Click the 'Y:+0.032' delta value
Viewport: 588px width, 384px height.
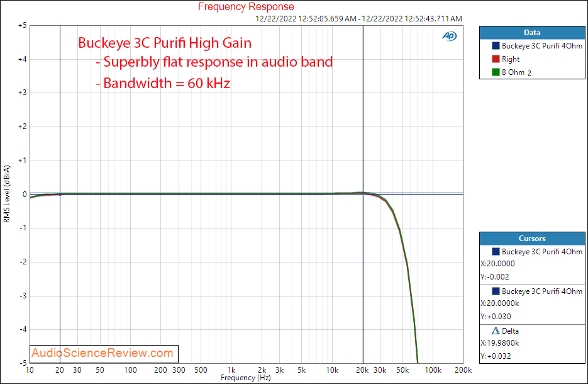coord(496,356)
